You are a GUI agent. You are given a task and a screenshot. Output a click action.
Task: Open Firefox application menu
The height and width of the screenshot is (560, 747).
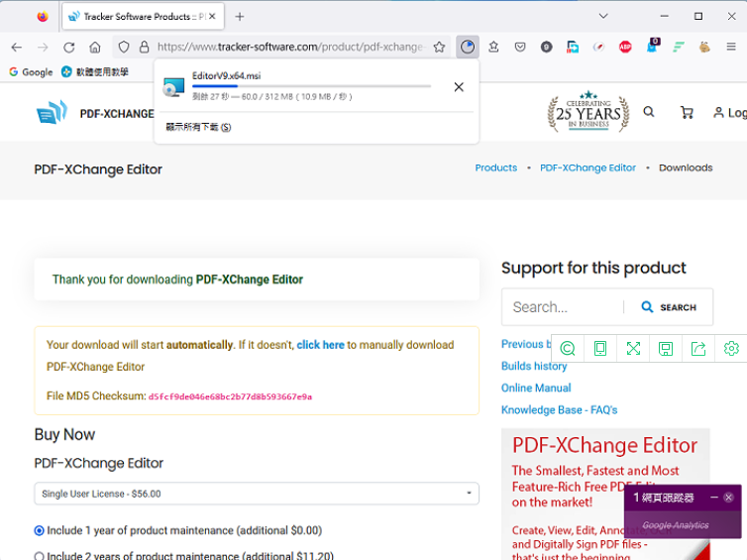click(x=731, y=47)
